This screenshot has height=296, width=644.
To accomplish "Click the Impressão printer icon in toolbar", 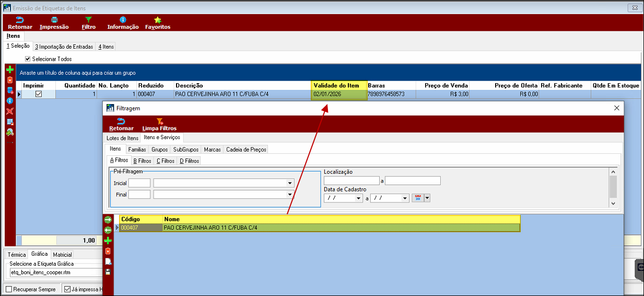I will coord(54,20).
